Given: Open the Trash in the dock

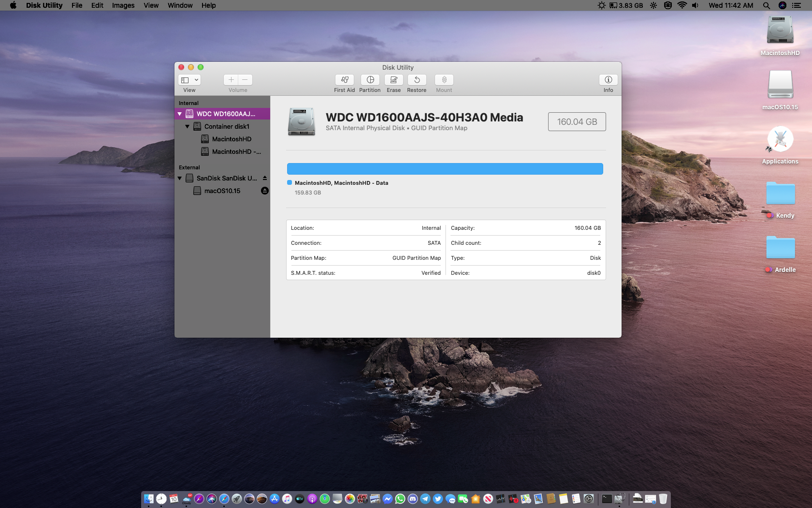Looking at the screenshot, I should tap(663, 499).
